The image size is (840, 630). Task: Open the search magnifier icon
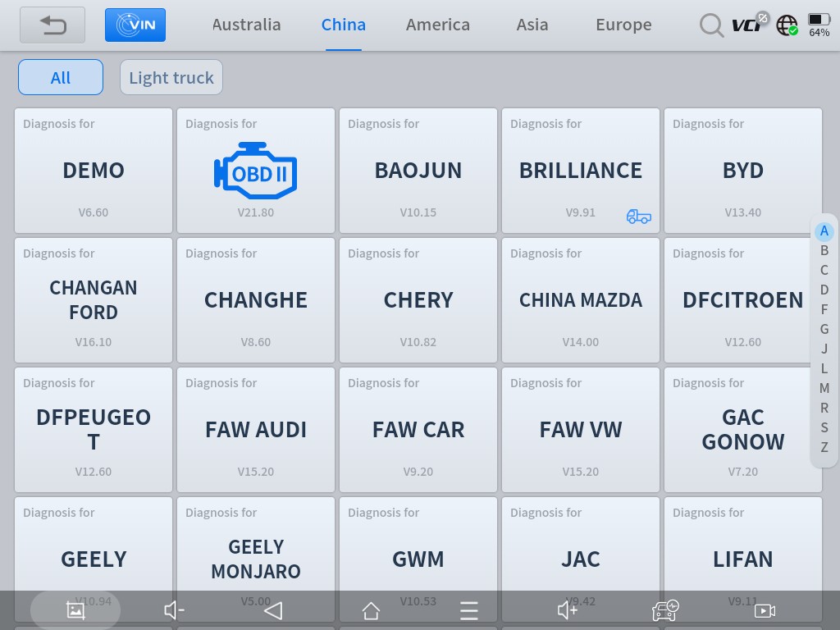click(710, 25)
